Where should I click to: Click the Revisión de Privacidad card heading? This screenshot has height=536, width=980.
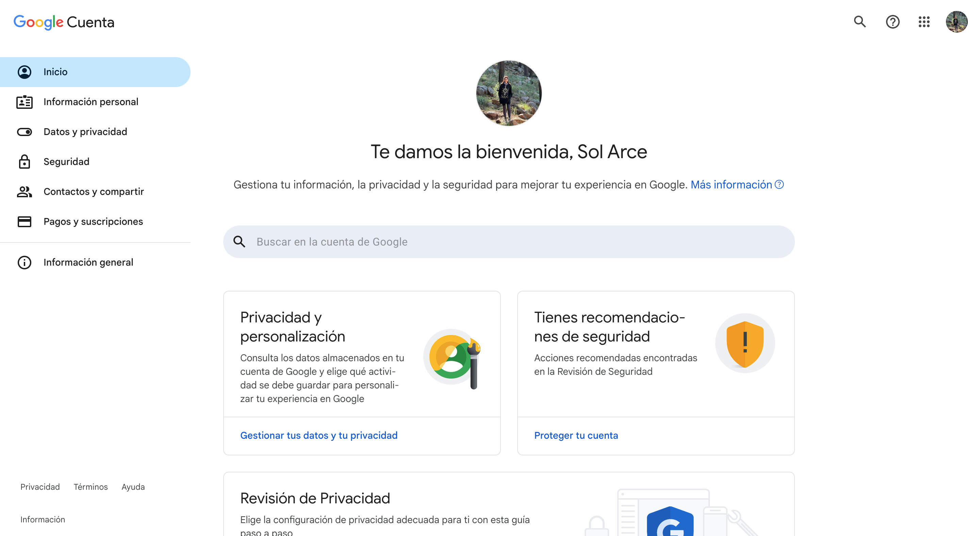[315, 498]
